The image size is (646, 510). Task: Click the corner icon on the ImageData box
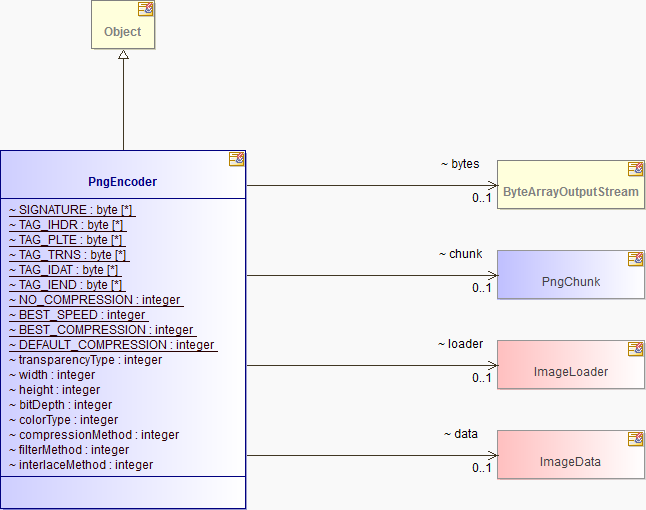click(x=635, y=439)
